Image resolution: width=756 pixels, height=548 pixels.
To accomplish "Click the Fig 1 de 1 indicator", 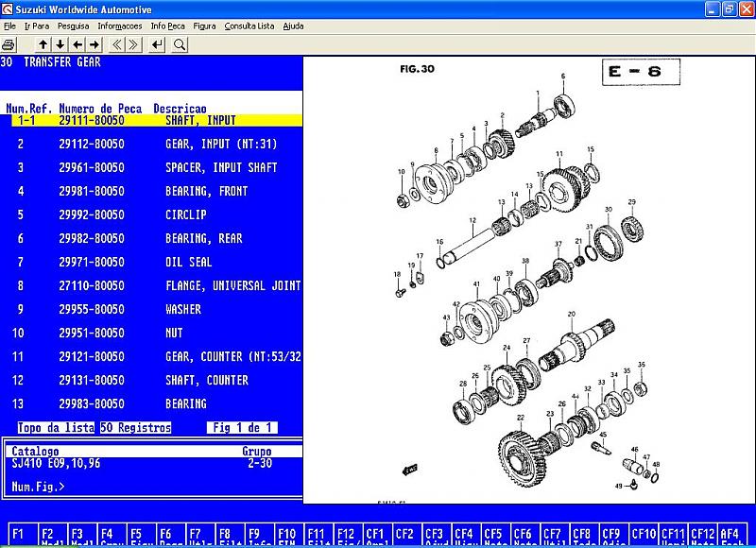I will click(x=242, y=427).
